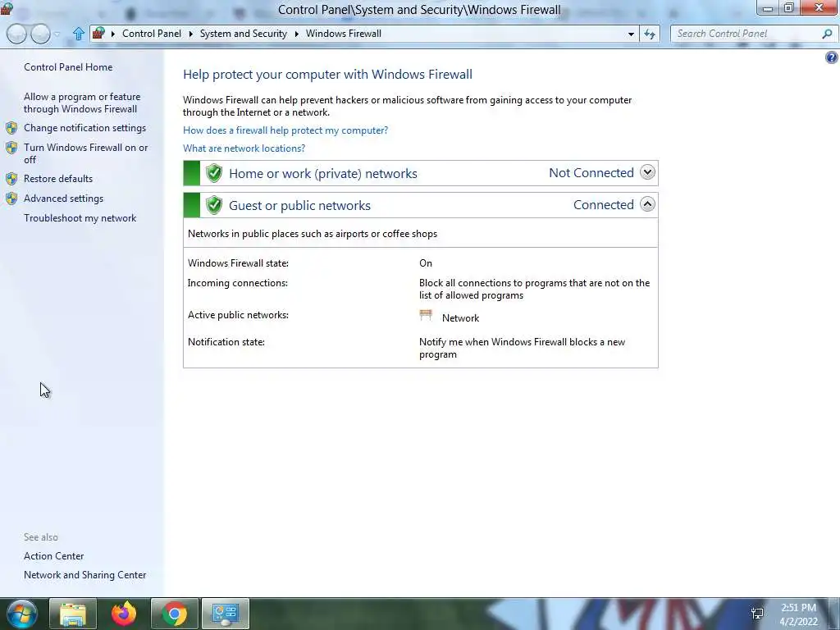
Task: Click the firewall icon in address bar
Action: coord(98,33)
